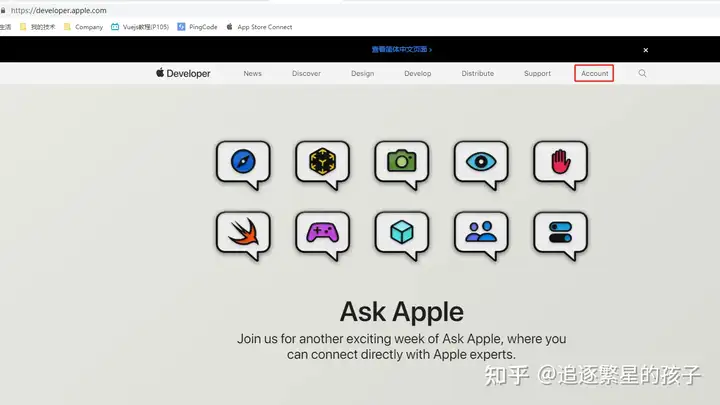
Task: Click the orange Swift bird bubble icon
Action: pos(243,235)
